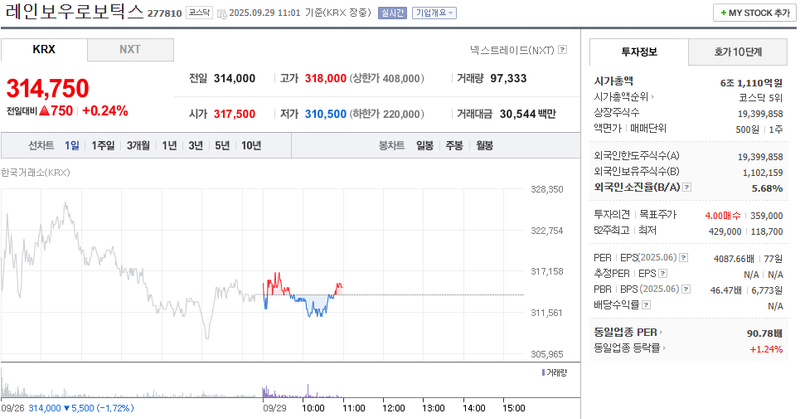800x419 pixels.
Task: Open help icon beside PBR BPS(2025.06)
Action: tap(686, 289)
